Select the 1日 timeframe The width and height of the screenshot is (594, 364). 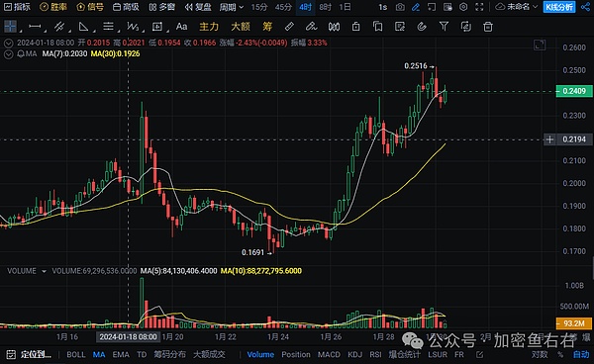[345, 7]
